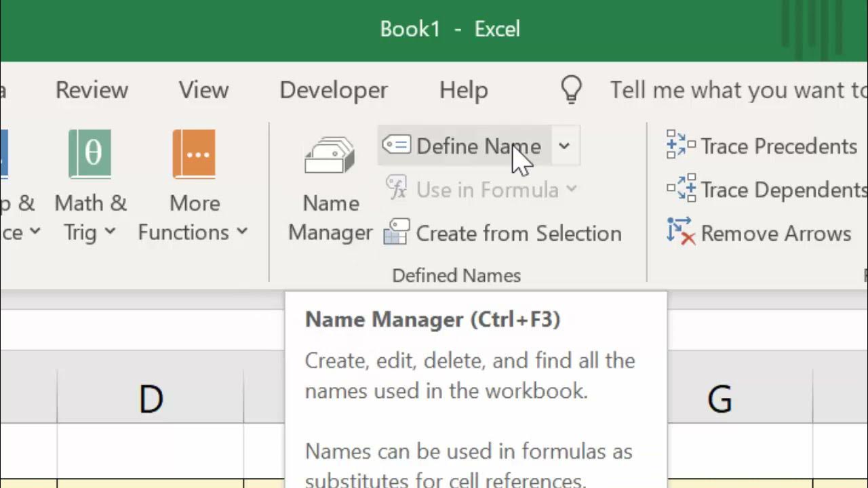Open the View ribbon tab
The image size is (868, 488).
(x=203, y=90)
